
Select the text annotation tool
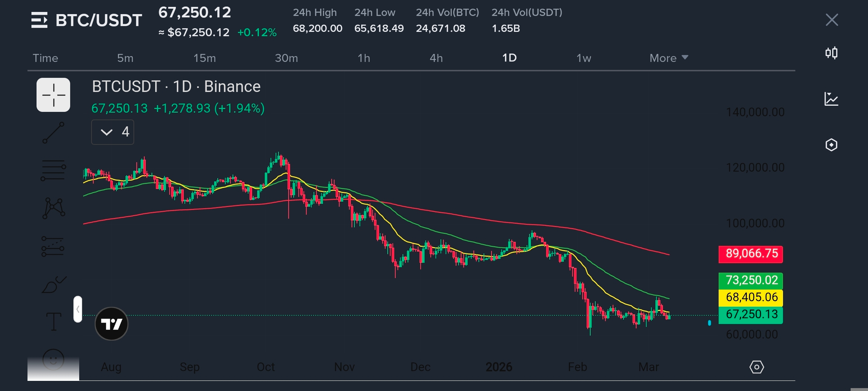click(x=54, y=321)
